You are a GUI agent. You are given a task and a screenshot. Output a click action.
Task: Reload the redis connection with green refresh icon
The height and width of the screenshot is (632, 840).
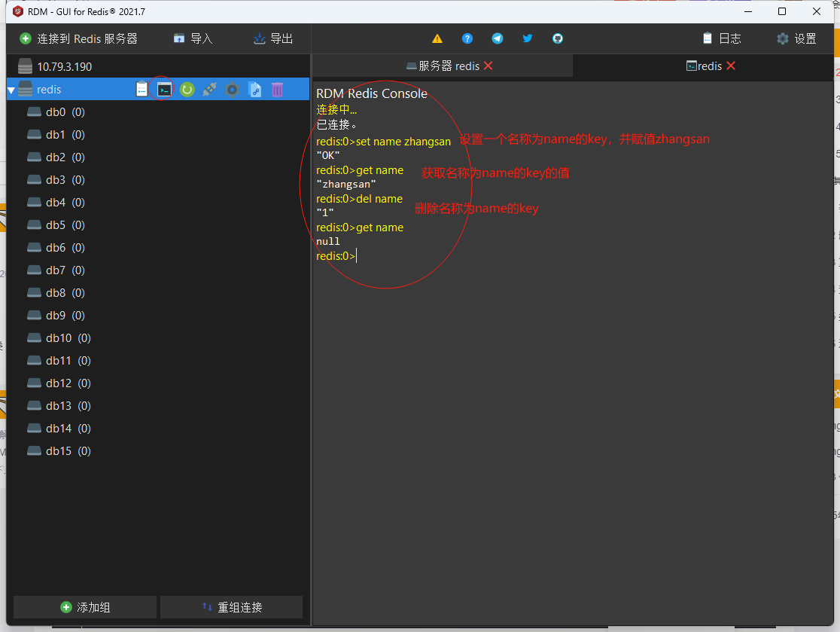187,90
